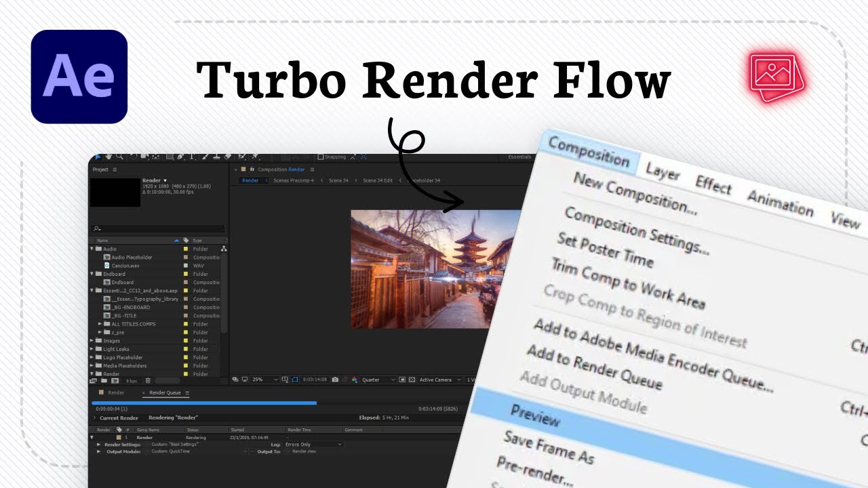Open the Project panel menu icon
The height and width of the screenshot is (488, 868).
click(x=115, y=169)
